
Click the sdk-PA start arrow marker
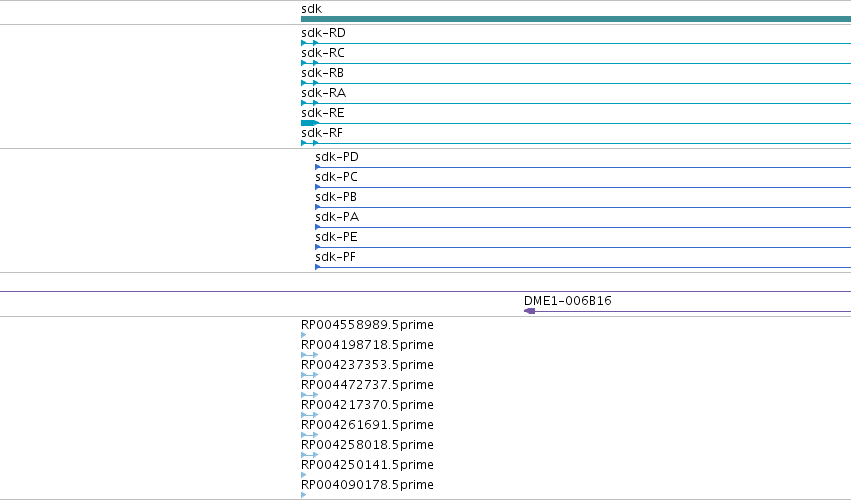317,227
